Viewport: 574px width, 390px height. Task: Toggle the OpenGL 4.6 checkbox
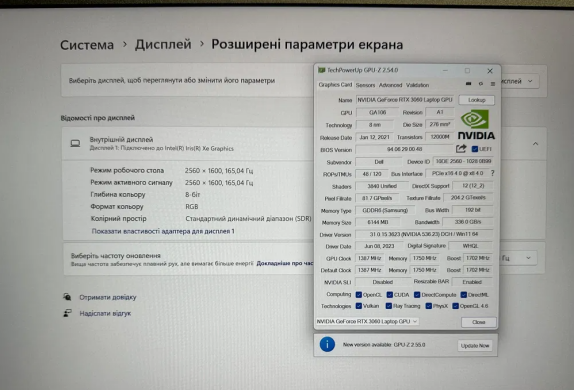tap(455, 306)
